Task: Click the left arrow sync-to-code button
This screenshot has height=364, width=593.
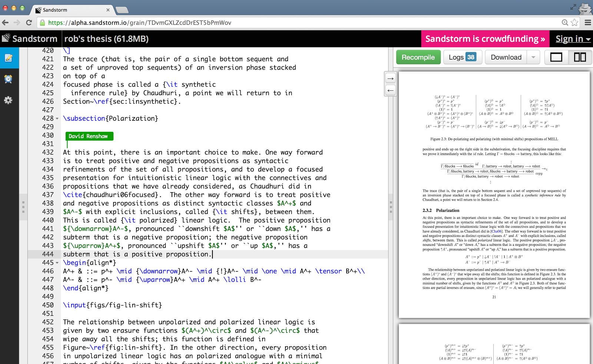Action: point(390,90)
